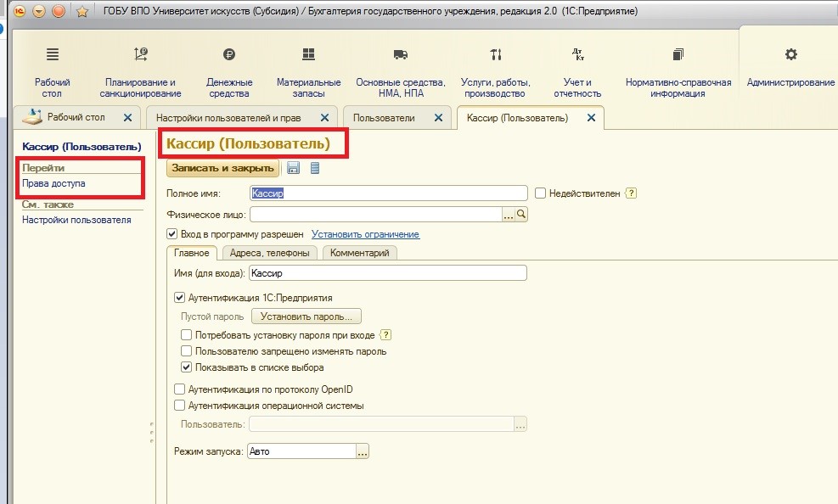This screenshot has height=504, width=838.
Task: Open the OS Пользователь selection ellipsis button
Action: [520, 424]
